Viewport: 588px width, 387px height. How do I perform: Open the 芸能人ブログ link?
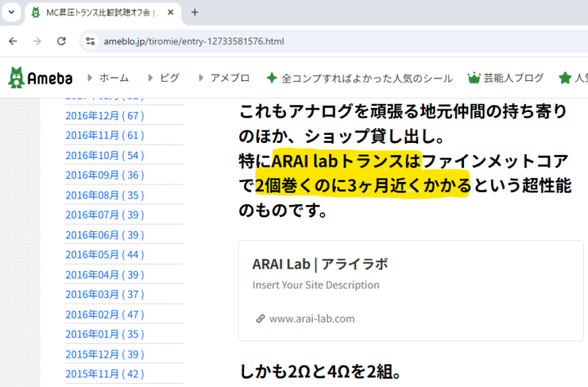point(513,78)
